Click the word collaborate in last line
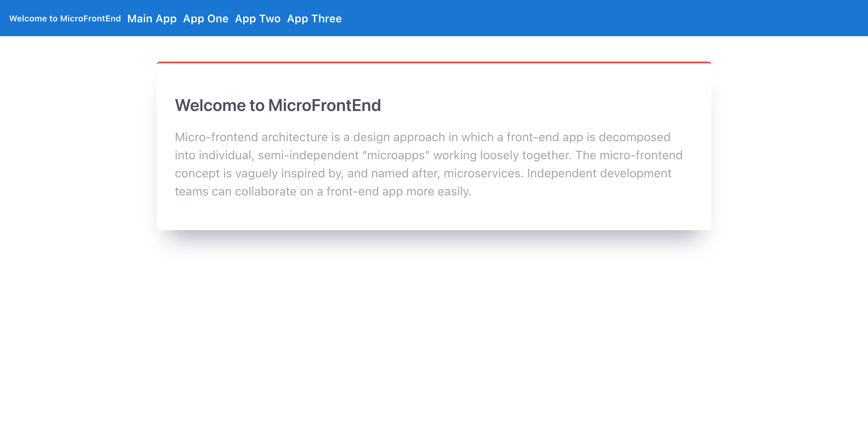 click(x=266, y=192)
